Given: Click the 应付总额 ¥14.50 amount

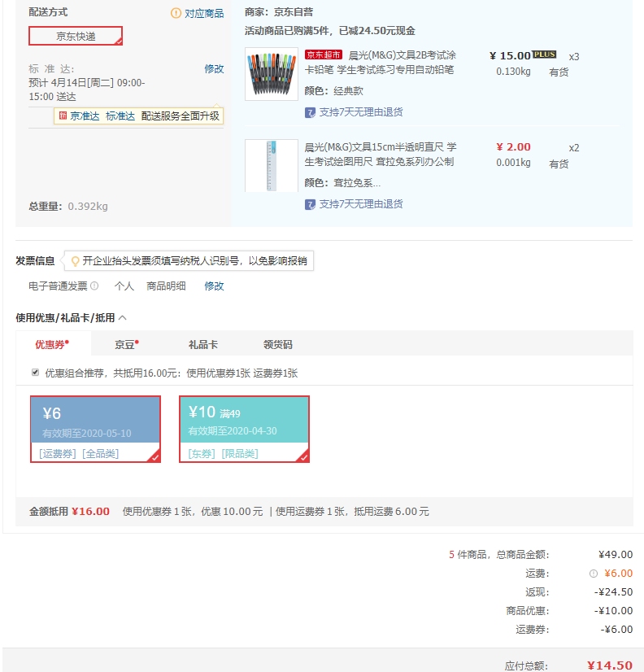Looking at the screenshot, I should click(610, 665).
